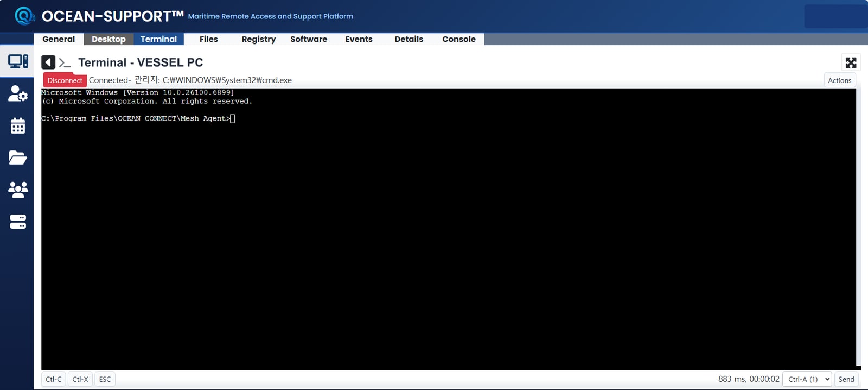Screen dimensions: 868x390
Task: Open the Software tab
Action: 309,39
